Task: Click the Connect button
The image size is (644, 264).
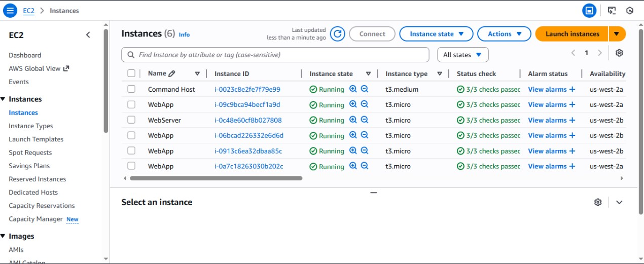Action: [372, 34]
